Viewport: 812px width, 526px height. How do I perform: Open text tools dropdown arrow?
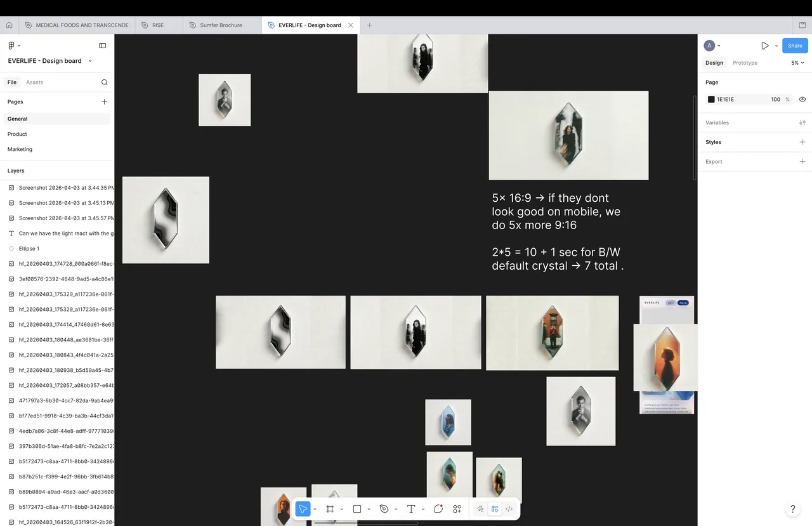pos(423,509)
